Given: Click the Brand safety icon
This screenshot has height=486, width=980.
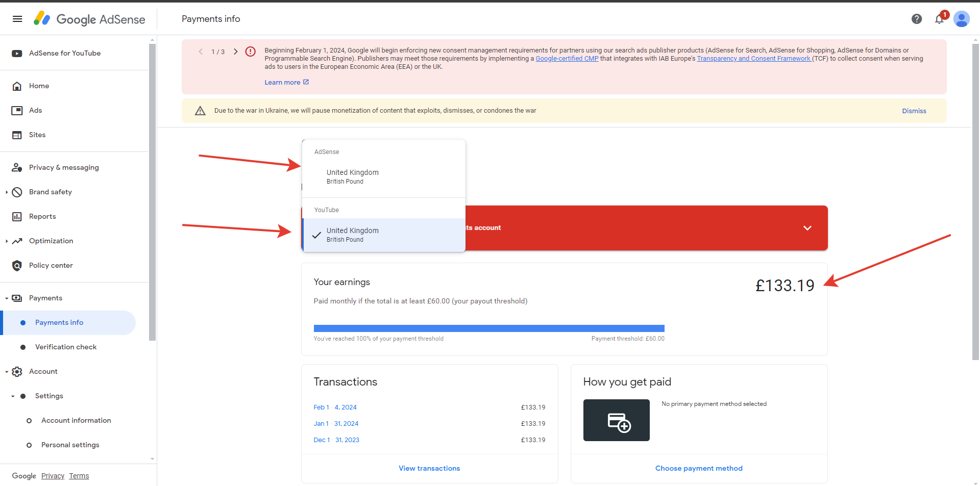Looking at the screenshot, I should 17,192.
